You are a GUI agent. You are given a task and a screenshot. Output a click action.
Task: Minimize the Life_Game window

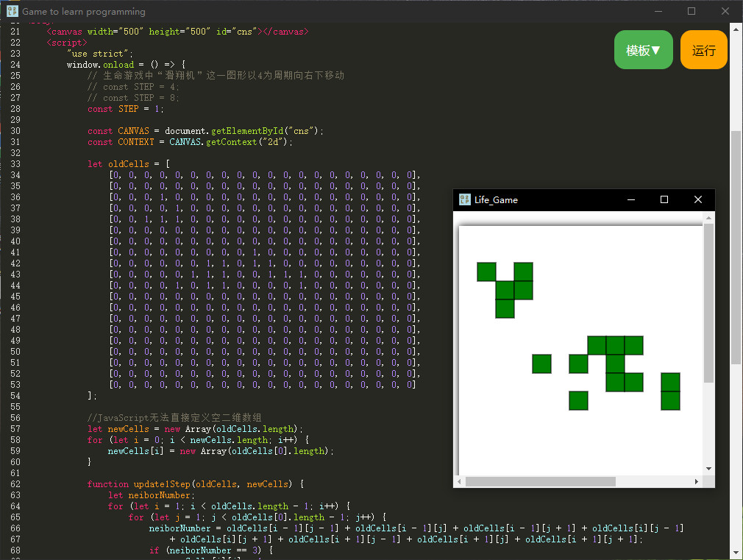[630, 199]
